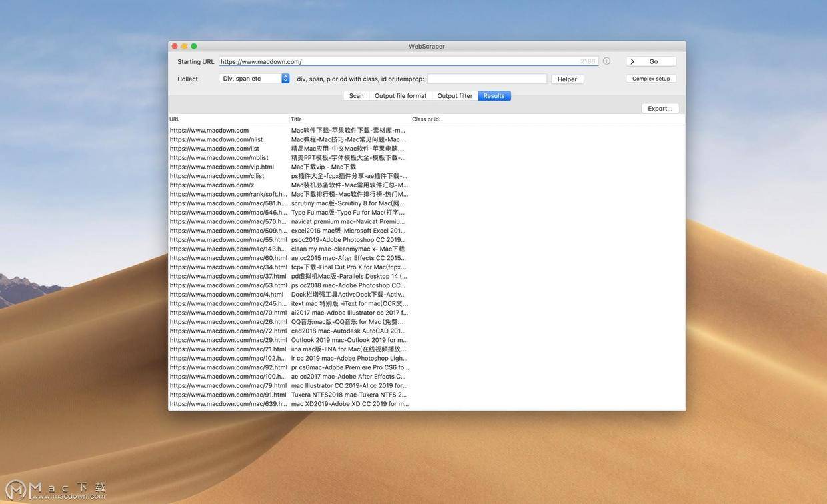This screenshot has width=827, height=504.
Task: Click title starting 'Type Fu mac版'
Action: (x=348, y=213)
